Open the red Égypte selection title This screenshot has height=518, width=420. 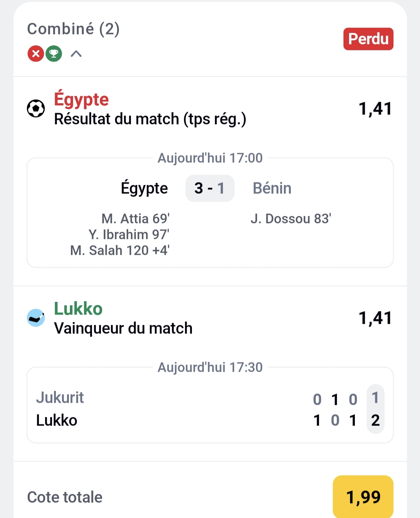coord(81,100)
